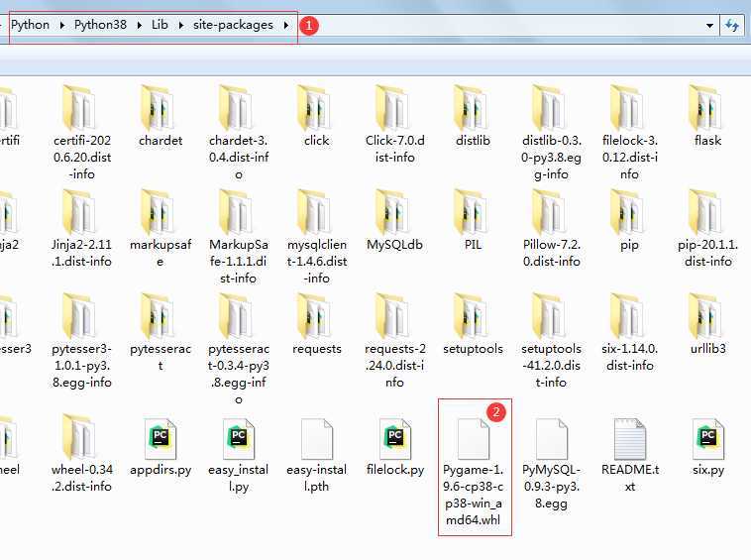This screenshot has height=560, width=751.
Task: Select the Click-7.0.dist-info folder
Action: [x=394, y=125]
